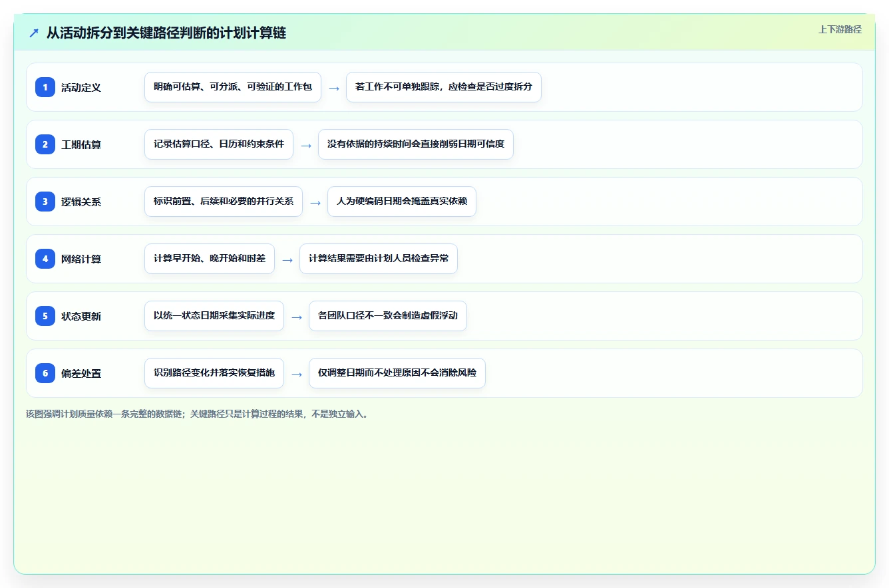
Task: Click the 仅调整日期而不处理原因不会消除风险 box
Action: 397,373
